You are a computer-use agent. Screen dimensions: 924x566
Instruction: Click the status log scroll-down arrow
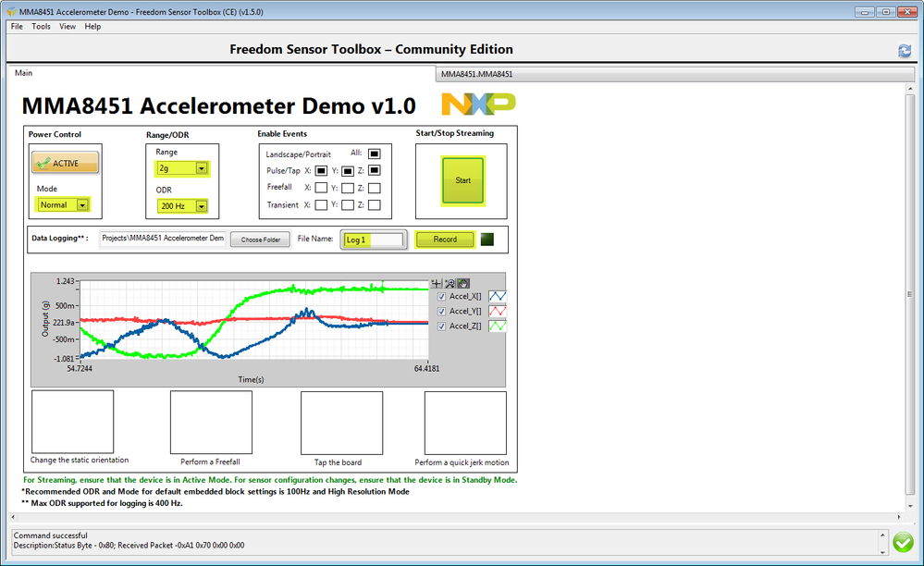pos(882,552)
